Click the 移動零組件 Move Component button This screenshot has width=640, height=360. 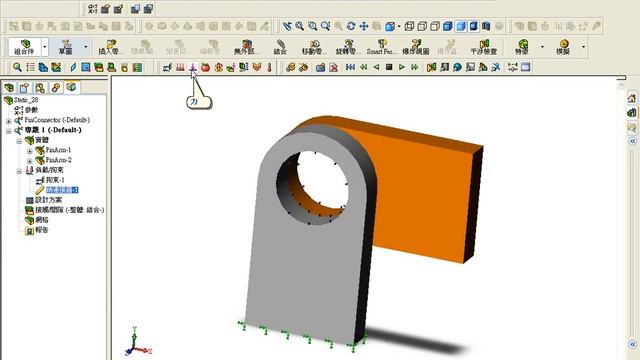tap(313, 47)
